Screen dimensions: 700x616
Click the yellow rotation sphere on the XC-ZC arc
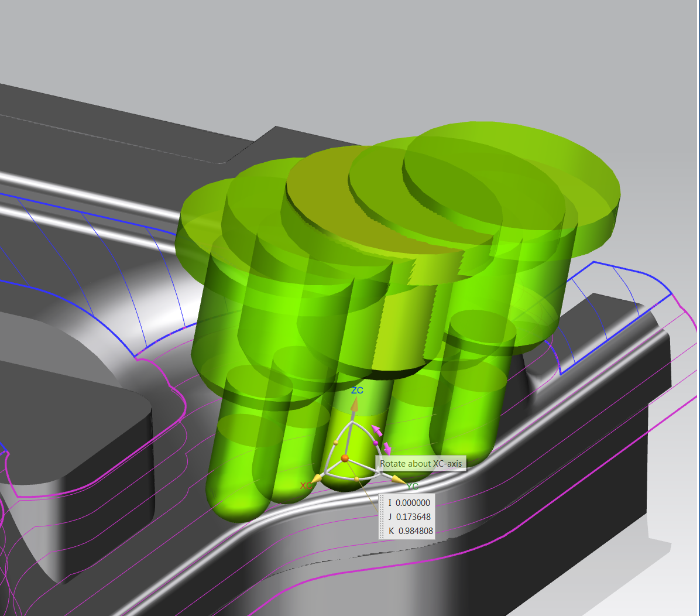click(336, 442)
